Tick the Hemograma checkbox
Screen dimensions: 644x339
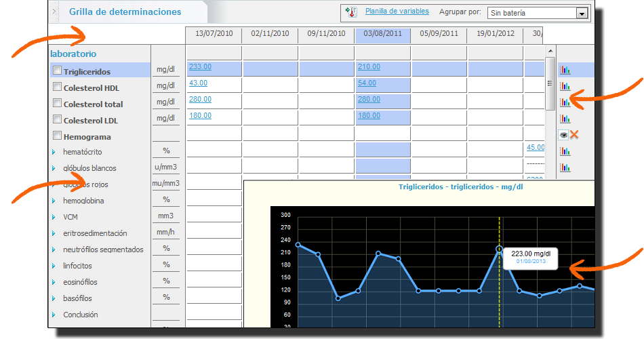point(57,136)
